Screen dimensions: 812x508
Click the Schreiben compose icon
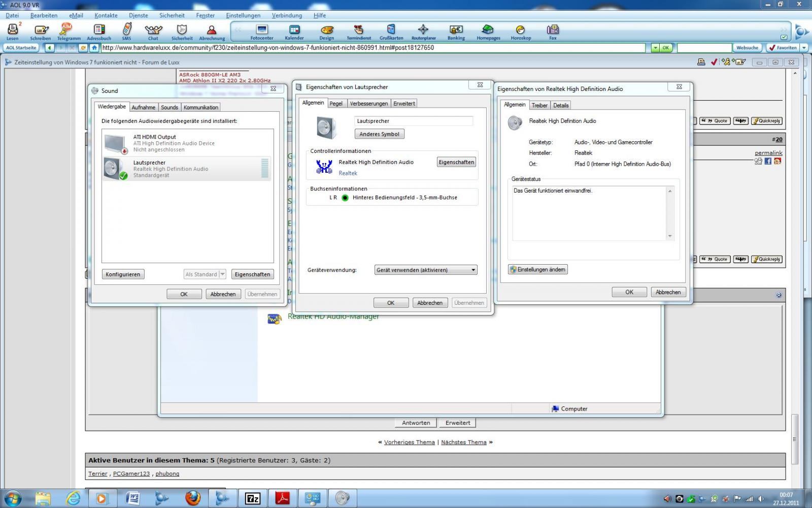pos(40,31)
